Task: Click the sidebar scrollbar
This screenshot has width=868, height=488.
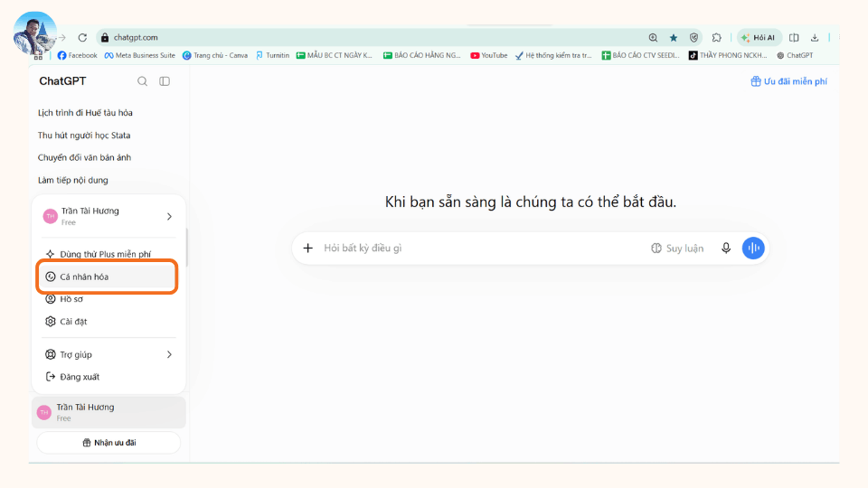Action: tap(186, 248)
